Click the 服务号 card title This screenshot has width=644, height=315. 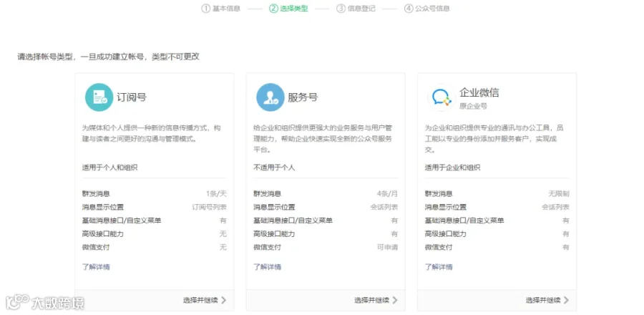tap(303, 97)
